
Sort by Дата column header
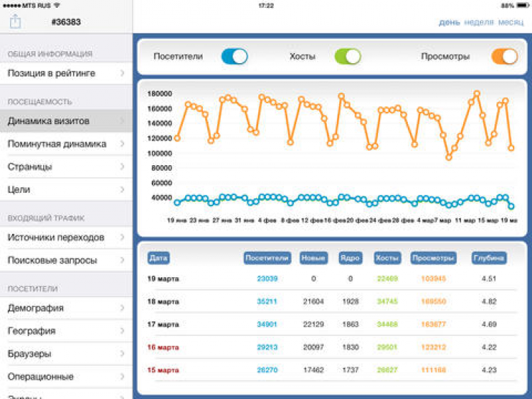click(158, 258)
